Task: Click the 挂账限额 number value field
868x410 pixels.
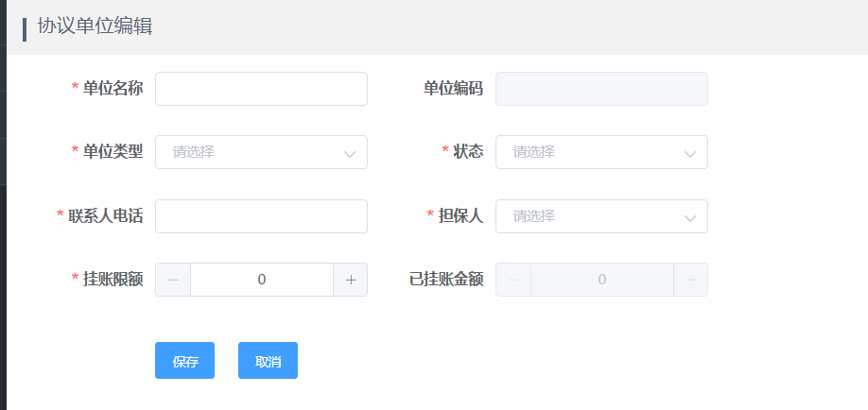Action: [x=262, y=280]
